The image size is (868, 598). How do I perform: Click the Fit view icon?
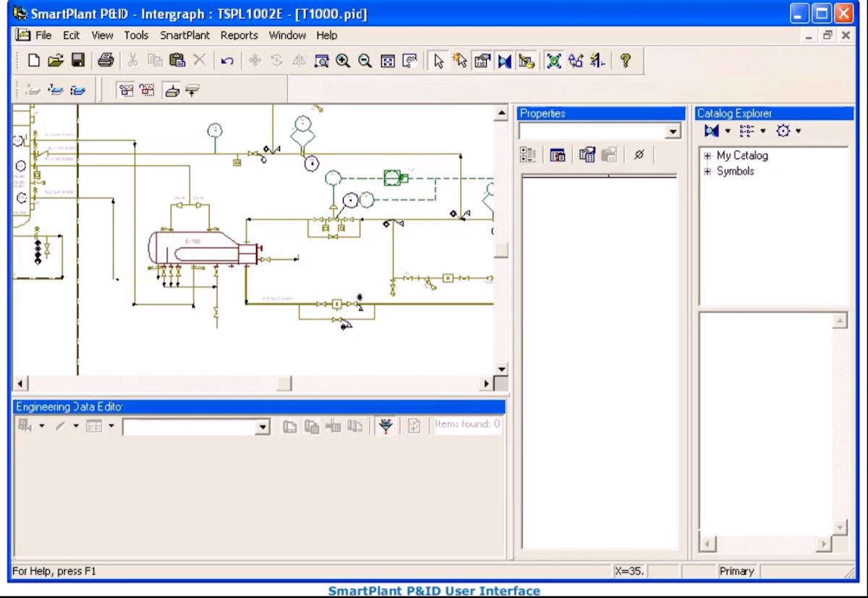tap(388, 61)
